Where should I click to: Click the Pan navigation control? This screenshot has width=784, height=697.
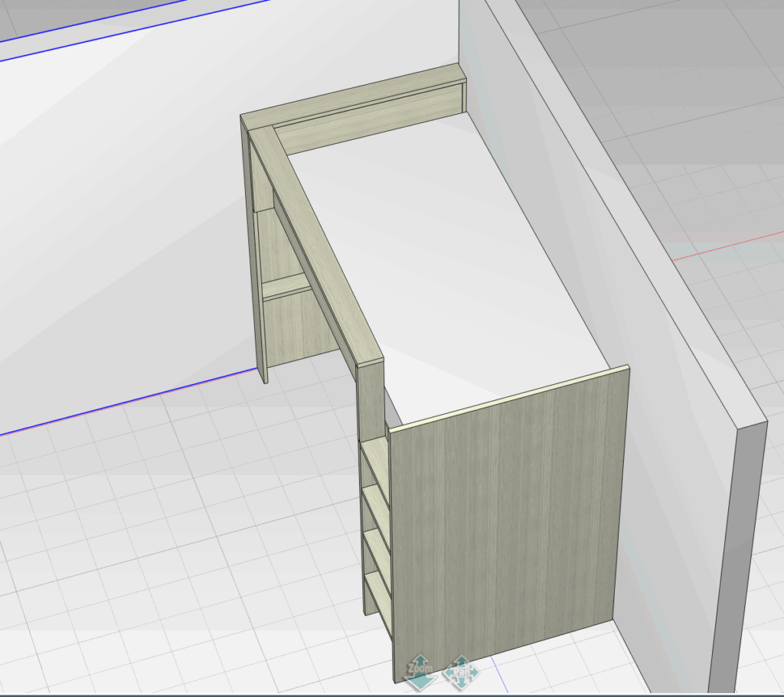tap(462, 670)
